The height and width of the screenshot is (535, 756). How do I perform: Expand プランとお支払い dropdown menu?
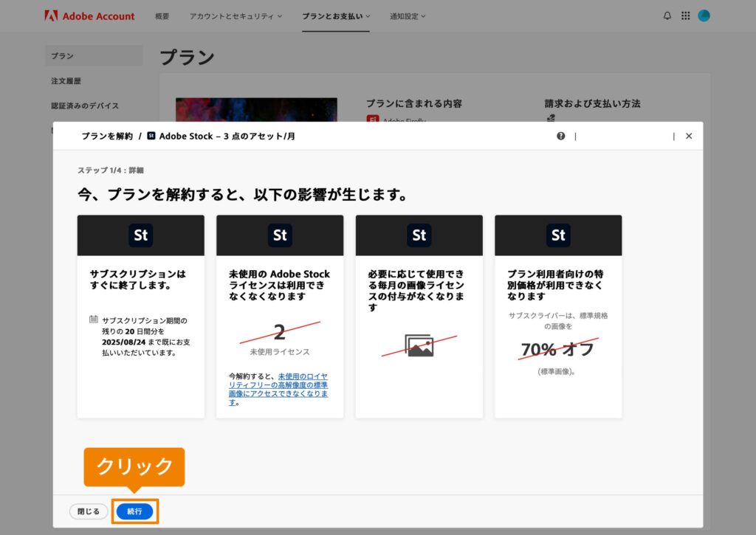(x=336, y=16)
